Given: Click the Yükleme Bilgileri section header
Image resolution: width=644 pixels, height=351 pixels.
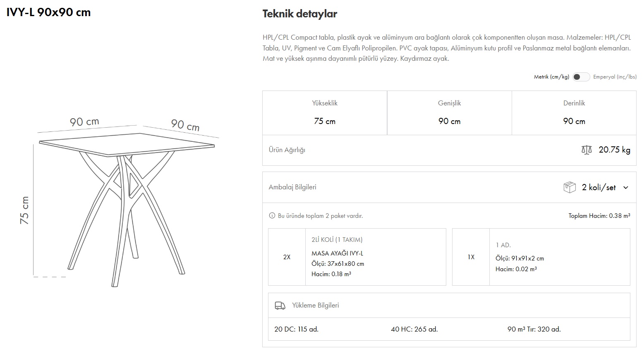Looking at the screenshot, I should point(315,306).
